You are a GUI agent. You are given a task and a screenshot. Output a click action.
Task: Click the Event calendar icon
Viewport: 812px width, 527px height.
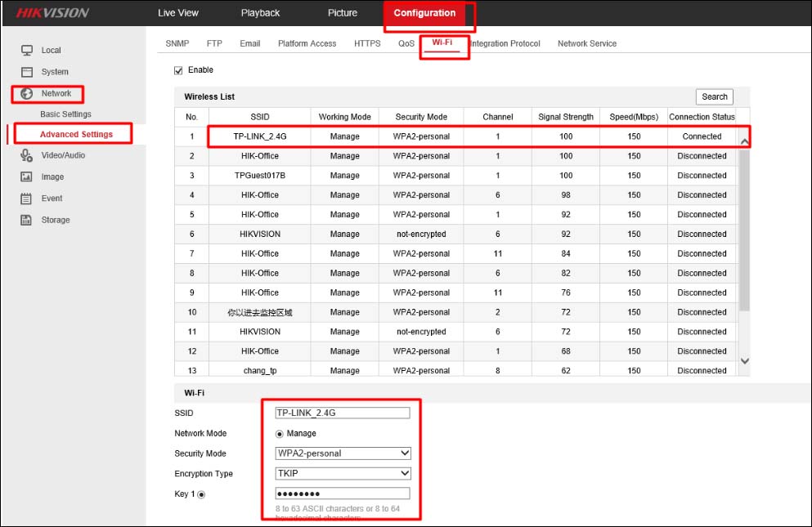click(x=26, y=199)
